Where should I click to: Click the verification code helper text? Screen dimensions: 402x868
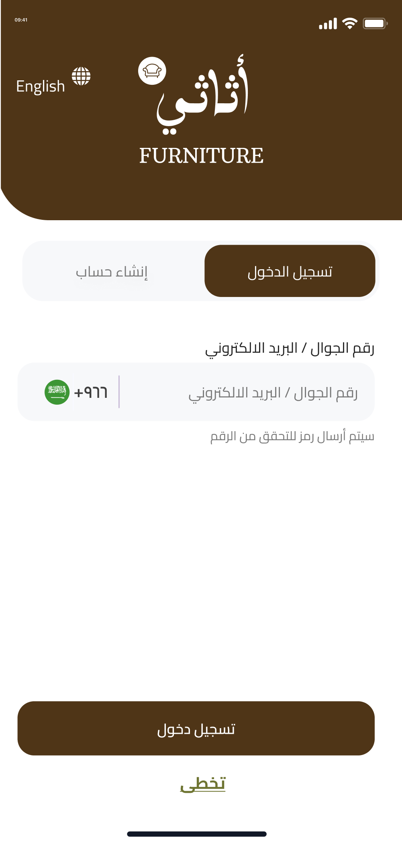point(292,436)
